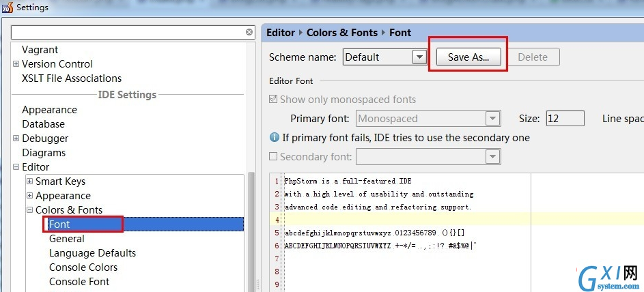Click the settings tree vertical scrollbar
The width and height of the screenshot is (644, 292).
click(x=251, y=232)
